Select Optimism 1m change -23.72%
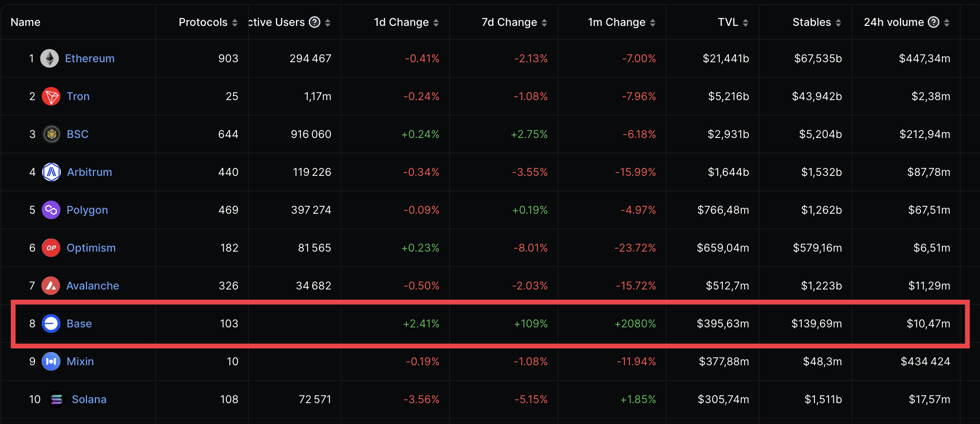Image resolution: width=980 pixels, height=424 pixels. (x=635, y=248)
